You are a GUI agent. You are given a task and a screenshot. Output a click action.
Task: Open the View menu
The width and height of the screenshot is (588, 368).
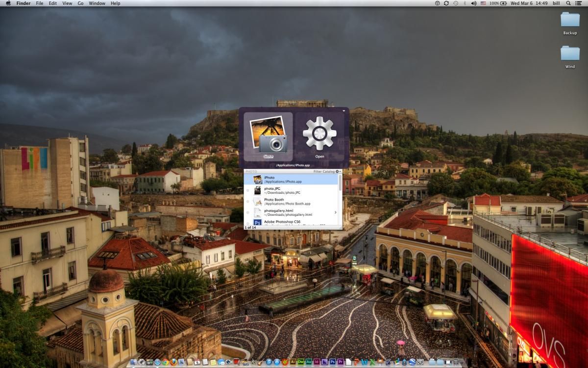point(67,3)
